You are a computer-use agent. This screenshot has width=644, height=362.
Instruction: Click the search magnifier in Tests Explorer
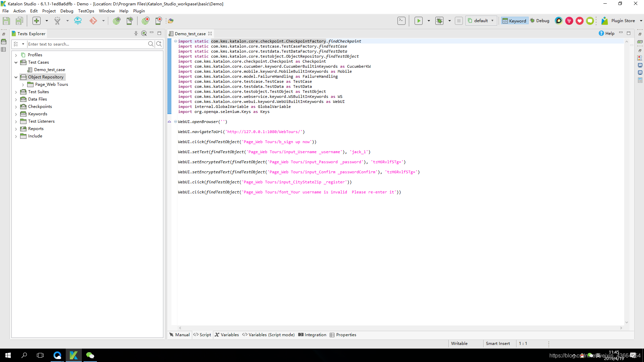[151, 44]
